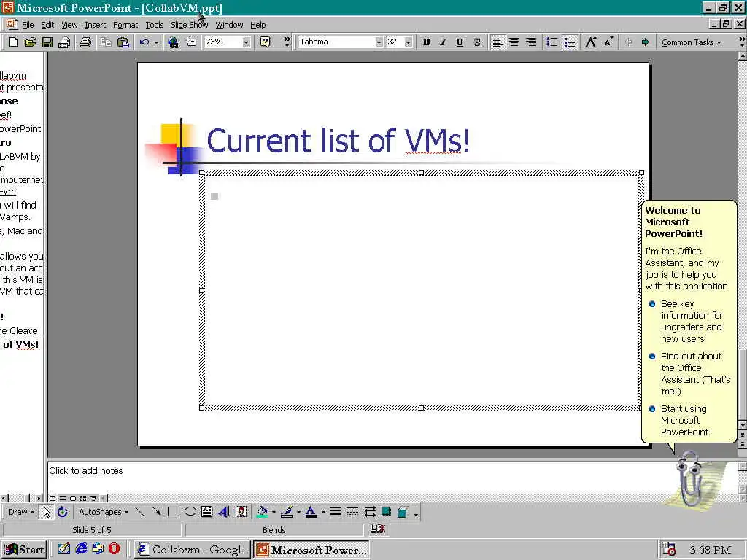Apply the Fill Color paint bucket
This screenshot has width=747, height=560.
[x=262, y=512]
